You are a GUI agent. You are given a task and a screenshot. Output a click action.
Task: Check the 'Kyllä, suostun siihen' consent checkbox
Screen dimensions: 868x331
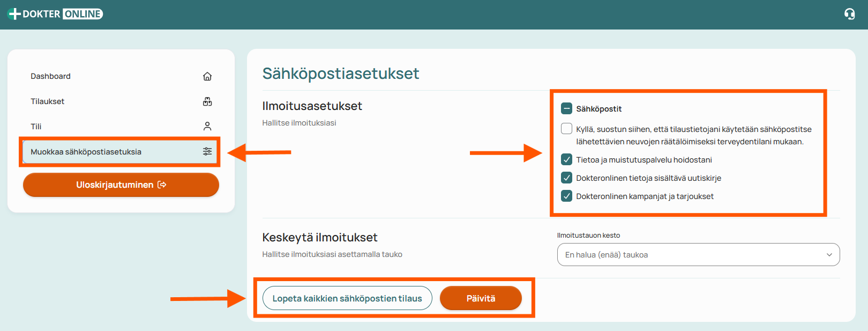tap(566, 129)
